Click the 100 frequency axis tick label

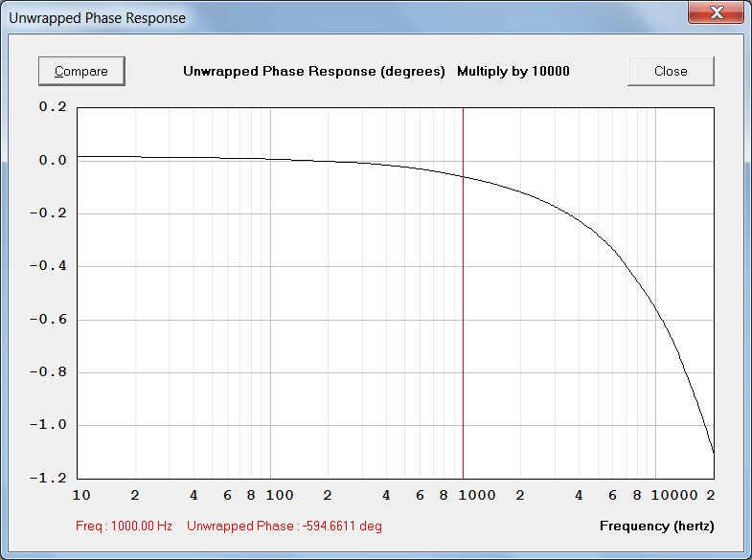point(280,495)
